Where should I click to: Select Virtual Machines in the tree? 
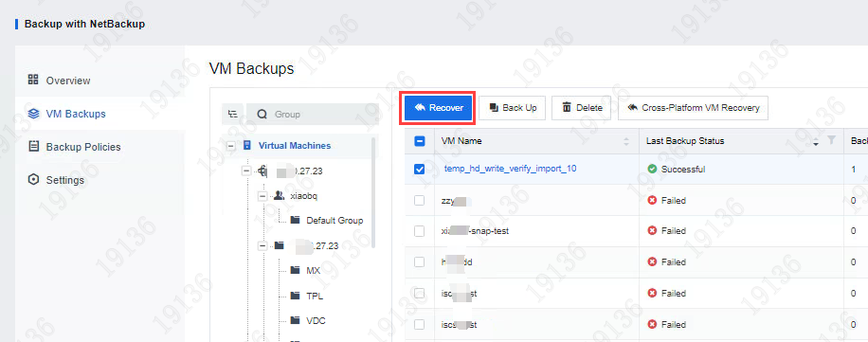(295, 146)
